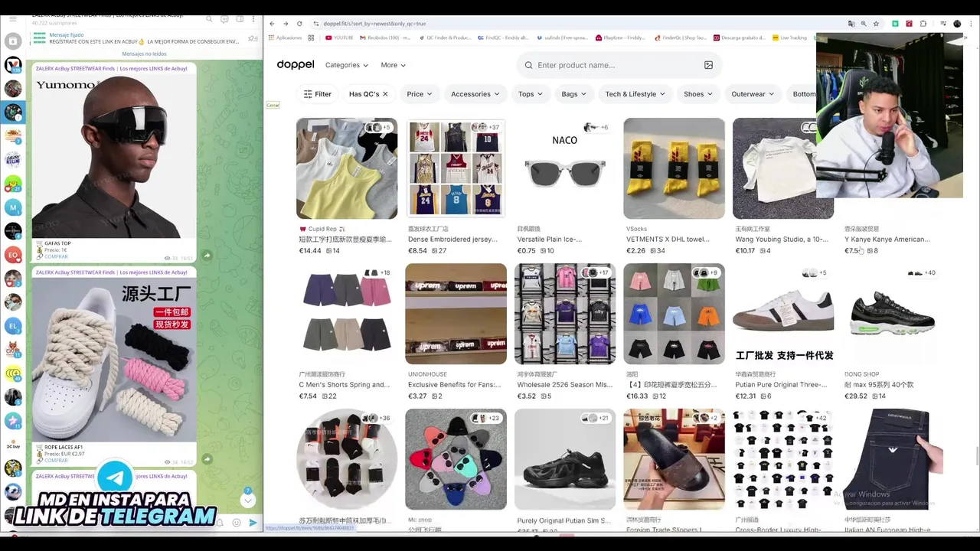Forward the ROPE LACES AF1 post

point(207,459)
